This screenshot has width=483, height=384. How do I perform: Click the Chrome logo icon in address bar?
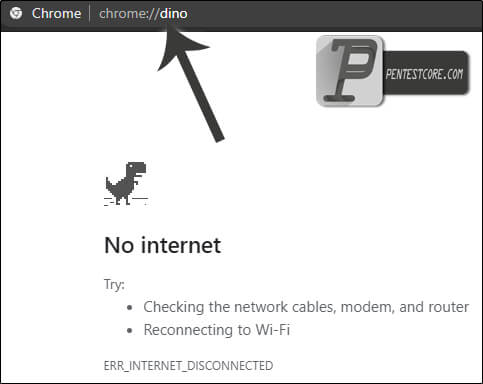[16, 13]
